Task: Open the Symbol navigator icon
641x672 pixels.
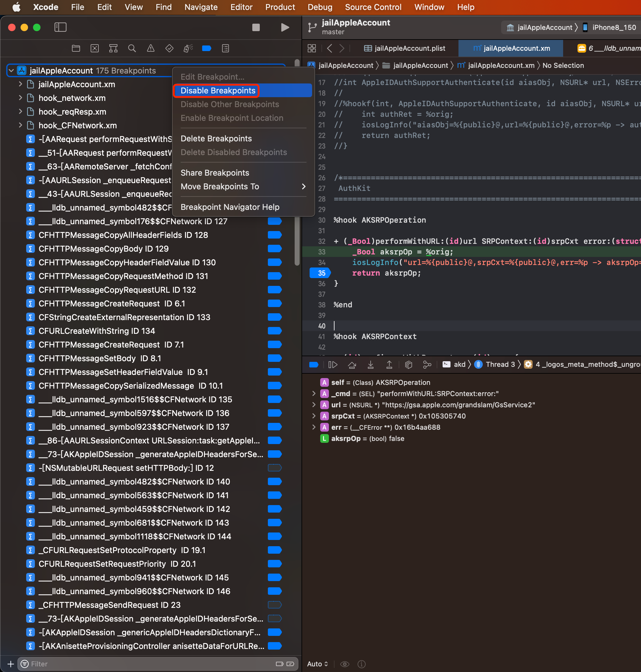Action: coord(113,49)
